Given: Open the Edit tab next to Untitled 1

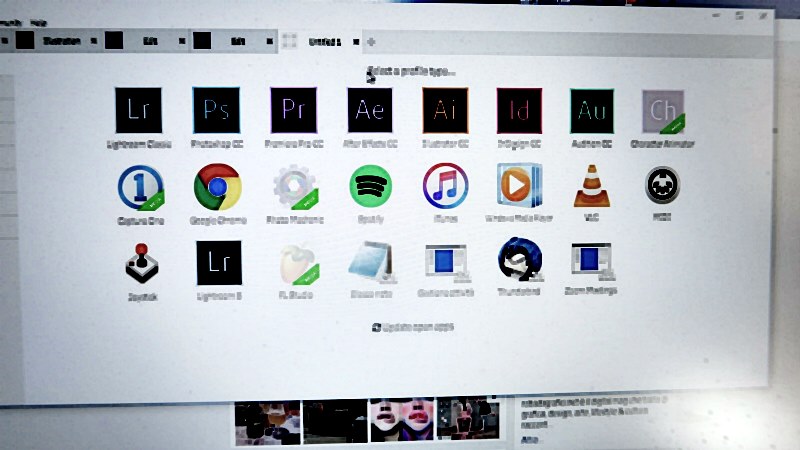Looking at the screenshot, I should (x=238, y=41).
